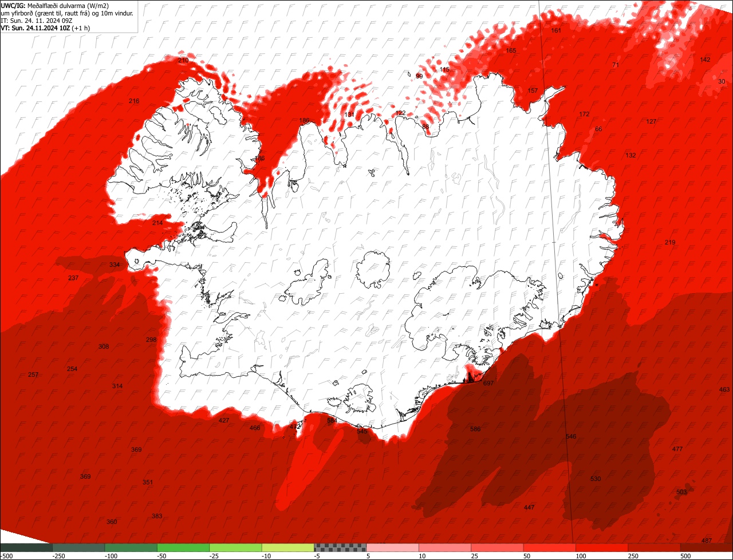Viewport: 733px width, 560px height.
Task: Click the darkest maroon legend swatch after 500
Action: 707,547
